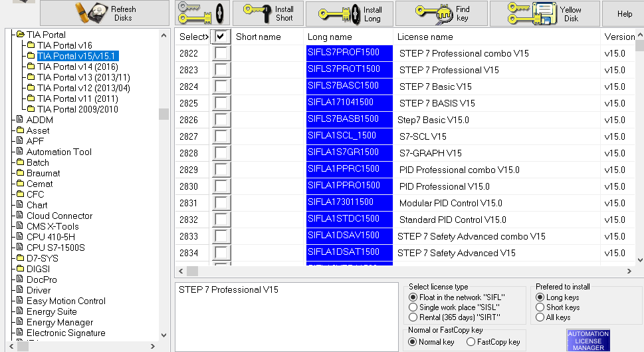This screenshot has height=352, width=644.
Task: Select the Cloud Connector entry
Action: [59, 216]
